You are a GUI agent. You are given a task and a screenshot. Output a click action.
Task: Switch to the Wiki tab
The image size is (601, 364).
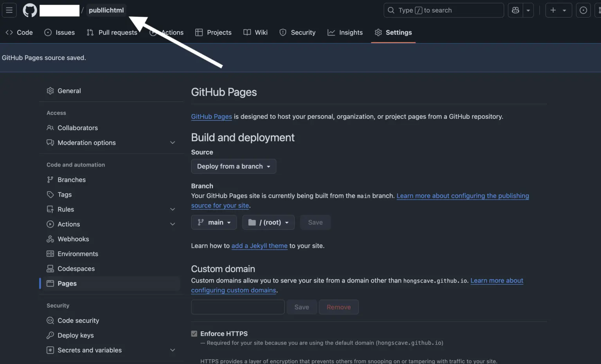[x=256, y=32]
